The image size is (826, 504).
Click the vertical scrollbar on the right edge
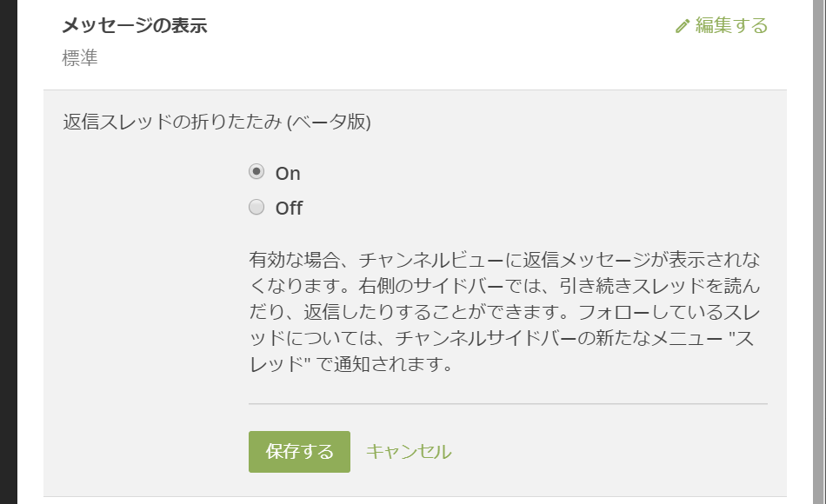[x=820, y=252]
